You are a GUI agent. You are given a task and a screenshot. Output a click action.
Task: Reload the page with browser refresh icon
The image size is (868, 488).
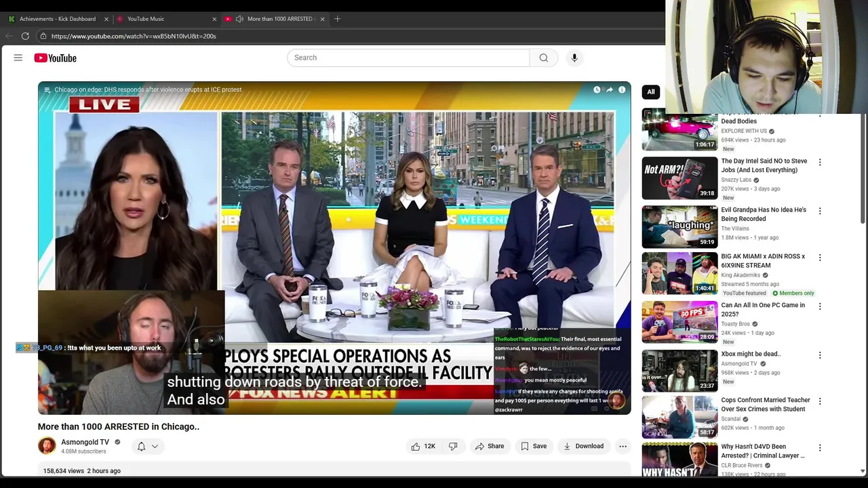pyautogui.click(x=25, y=36)
